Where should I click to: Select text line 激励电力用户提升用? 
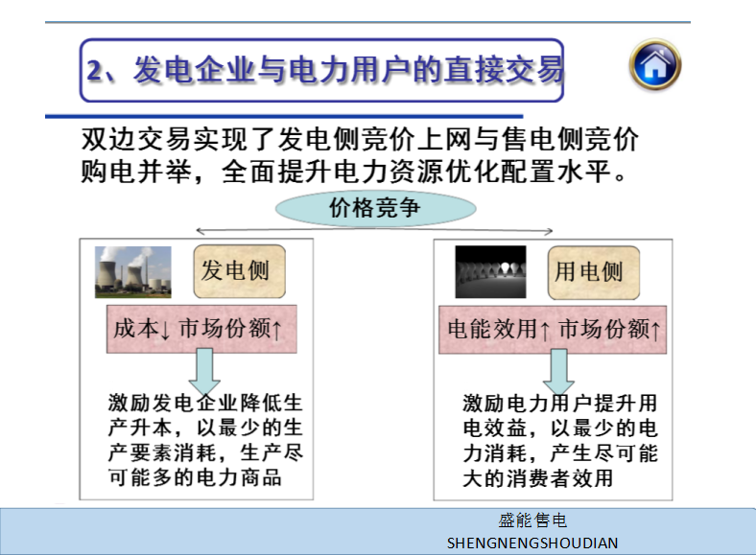(x=559, y=404)
